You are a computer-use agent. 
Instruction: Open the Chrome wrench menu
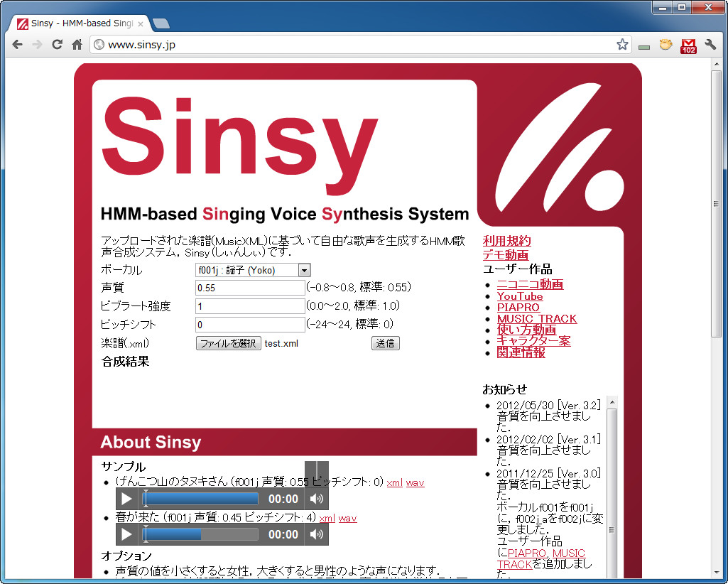pos(710,45)
